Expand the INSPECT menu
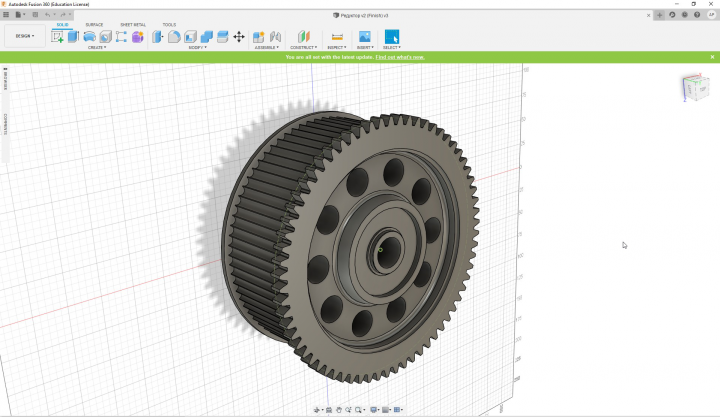Viewport: 720px width, 417px height. 337,47
